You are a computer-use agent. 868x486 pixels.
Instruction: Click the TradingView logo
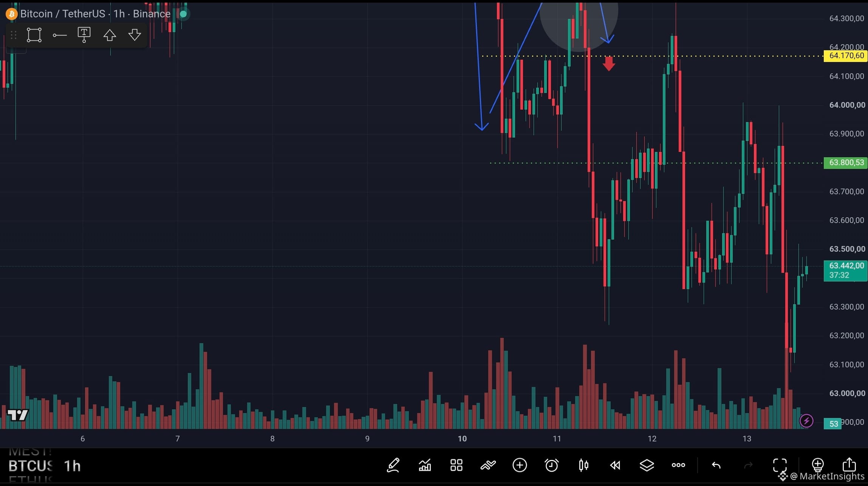click(18, 415)
